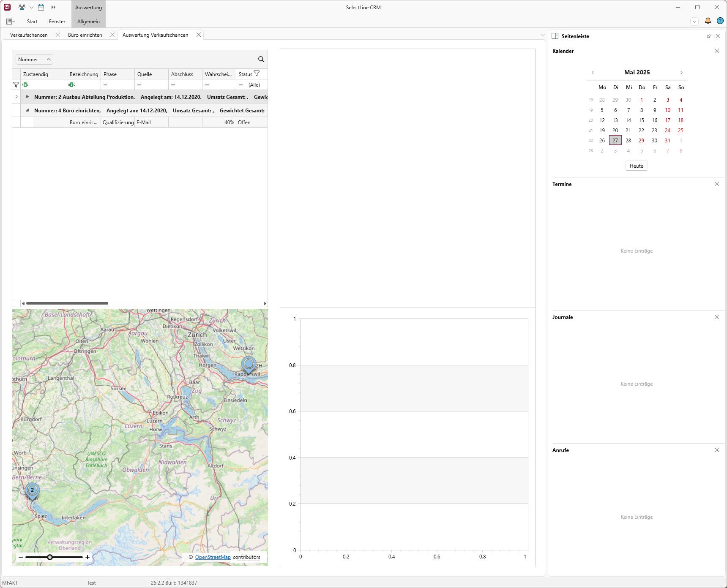Close the Journale section
The width and height of the screenshot is (727, 588).
[717, 317]
